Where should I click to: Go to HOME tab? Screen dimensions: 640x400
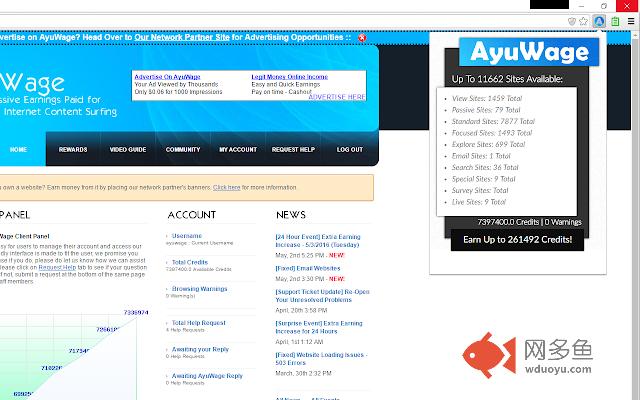18,149
